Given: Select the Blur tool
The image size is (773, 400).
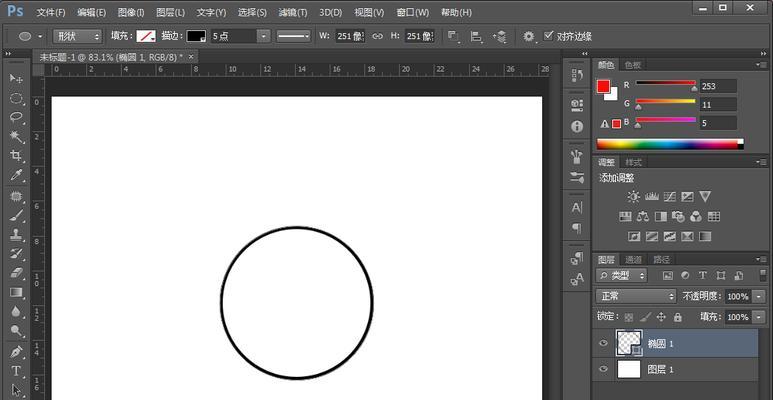Looking at the screenshot, I should pos(16,311).
